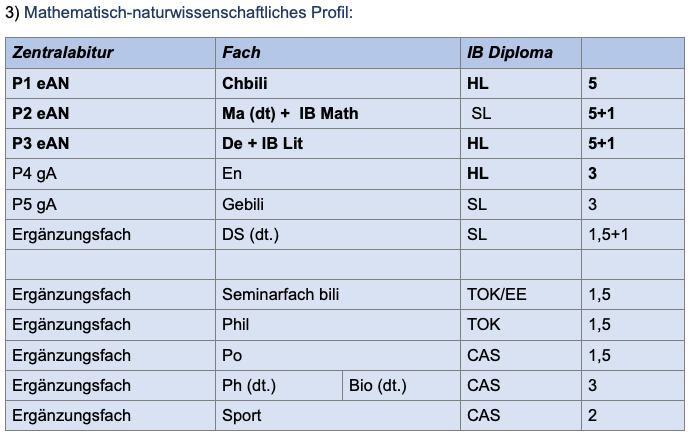Select the Seminarfach bili cell
Viewport: 692px width, 439px height.
tap(338, 294)
